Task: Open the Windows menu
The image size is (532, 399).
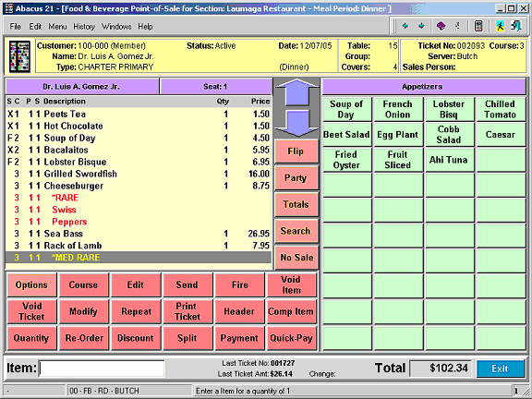Action: click(x=116, y=27)
